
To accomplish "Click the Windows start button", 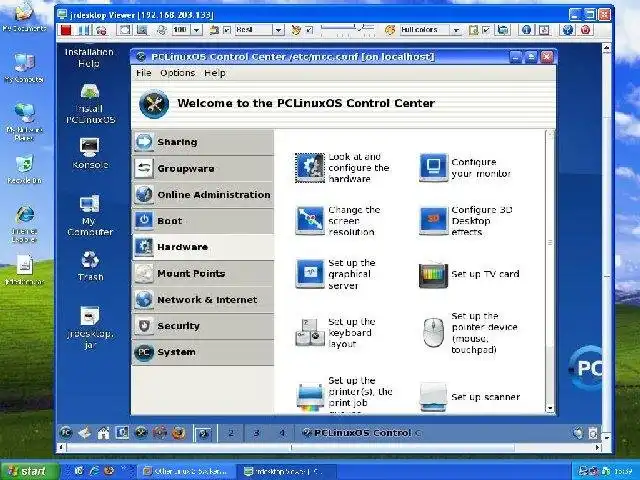I will tap(29, 471).
